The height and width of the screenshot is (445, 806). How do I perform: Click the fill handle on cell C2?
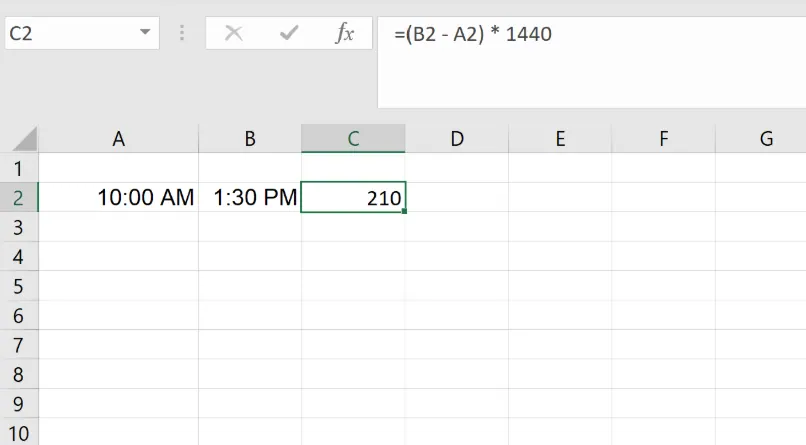coord(404,212)
